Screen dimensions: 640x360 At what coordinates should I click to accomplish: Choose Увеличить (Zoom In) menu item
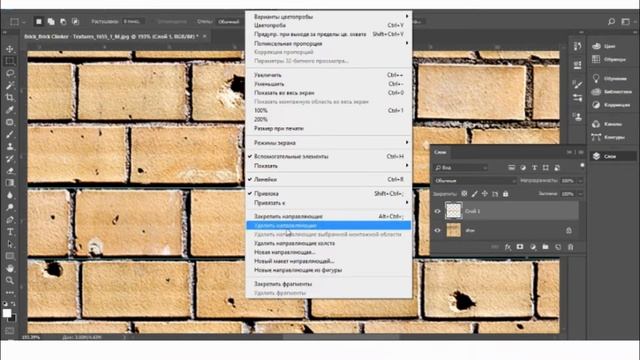tap(329, 75)
